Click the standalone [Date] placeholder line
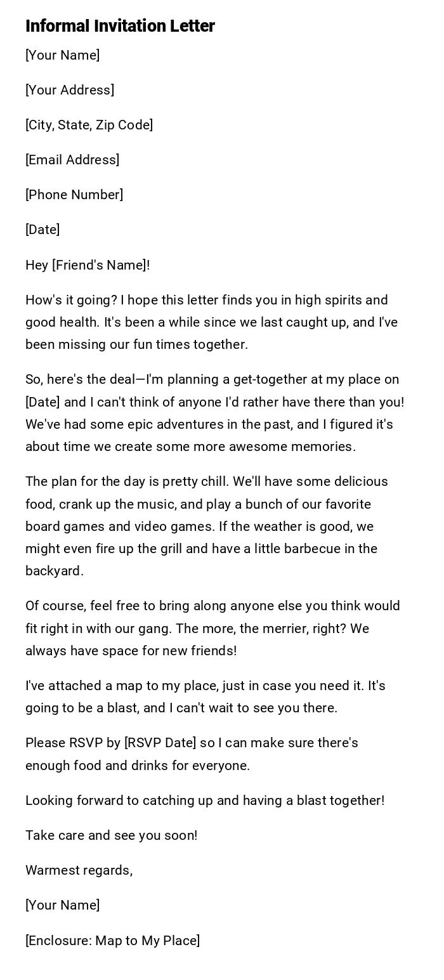The image size is (444, 980). pyautogui.click(x=42, y=230)
